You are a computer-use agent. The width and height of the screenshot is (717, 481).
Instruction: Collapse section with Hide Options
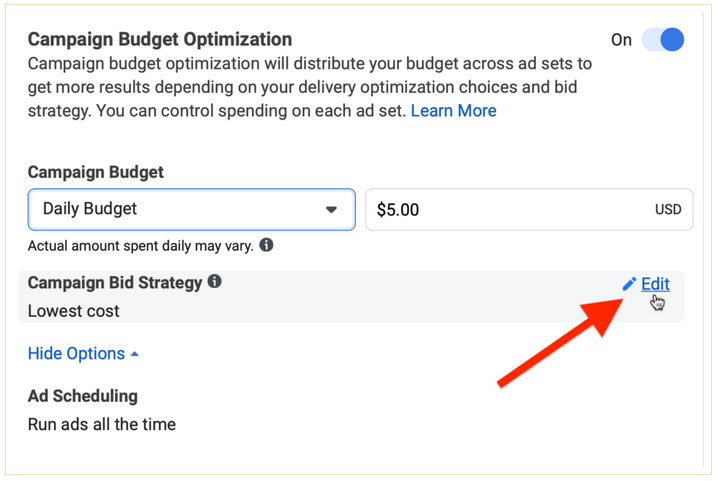[x=76, y=353]
